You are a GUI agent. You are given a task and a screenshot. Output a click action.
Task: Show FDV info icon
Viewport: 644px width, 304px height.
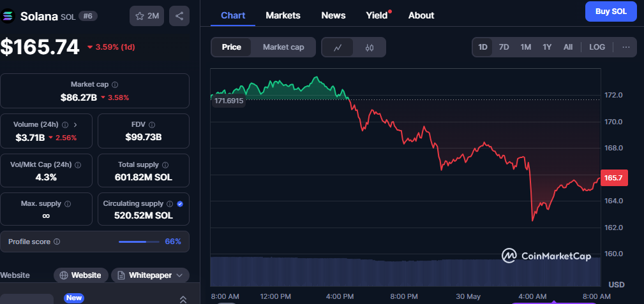tap(152, 124)
